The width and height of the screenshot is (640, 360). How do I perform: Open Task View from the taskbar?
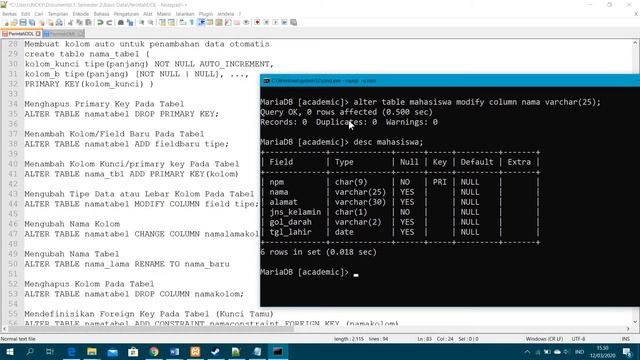click(50, 352)
